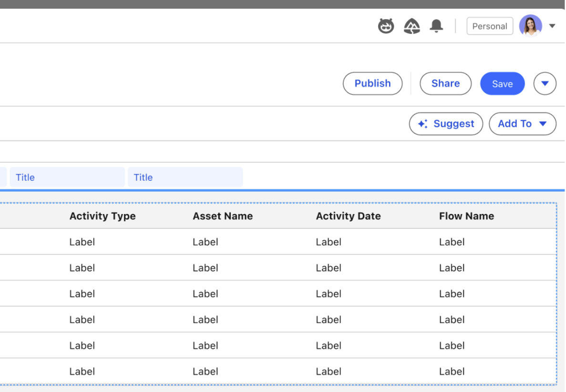Expand the Add To dropdown
Viewport: 566px width, 392px height.
point(522,124)
